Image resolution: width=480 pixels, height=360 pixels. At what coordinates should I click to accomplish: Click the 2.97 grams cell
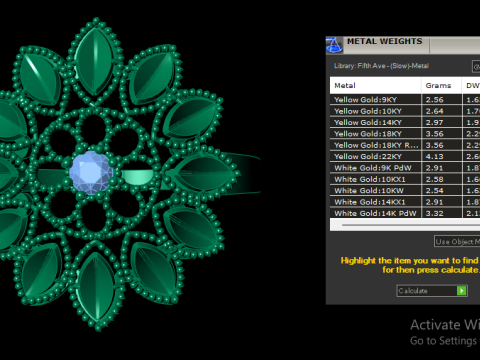(442, 122)
